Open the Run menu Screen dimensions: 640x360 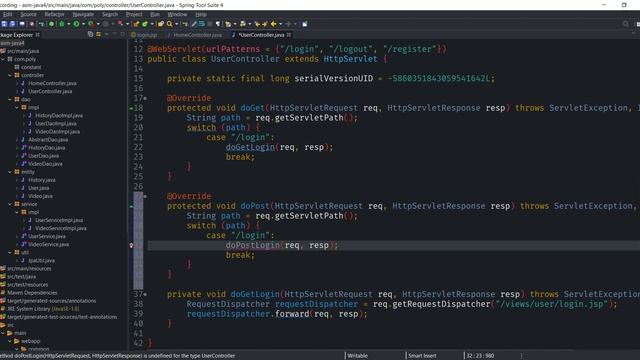pyautogui.click(x=155, y=14)
